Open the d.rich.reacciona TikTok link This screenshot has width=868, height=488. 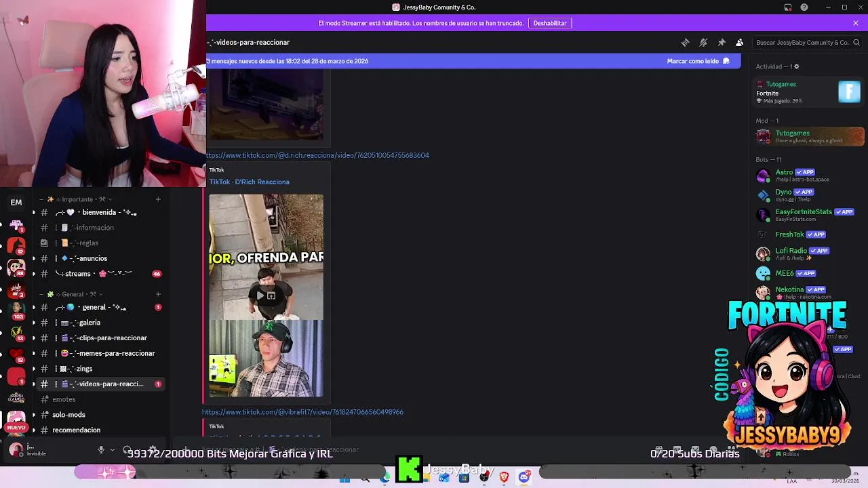click(x=318, y=155)
